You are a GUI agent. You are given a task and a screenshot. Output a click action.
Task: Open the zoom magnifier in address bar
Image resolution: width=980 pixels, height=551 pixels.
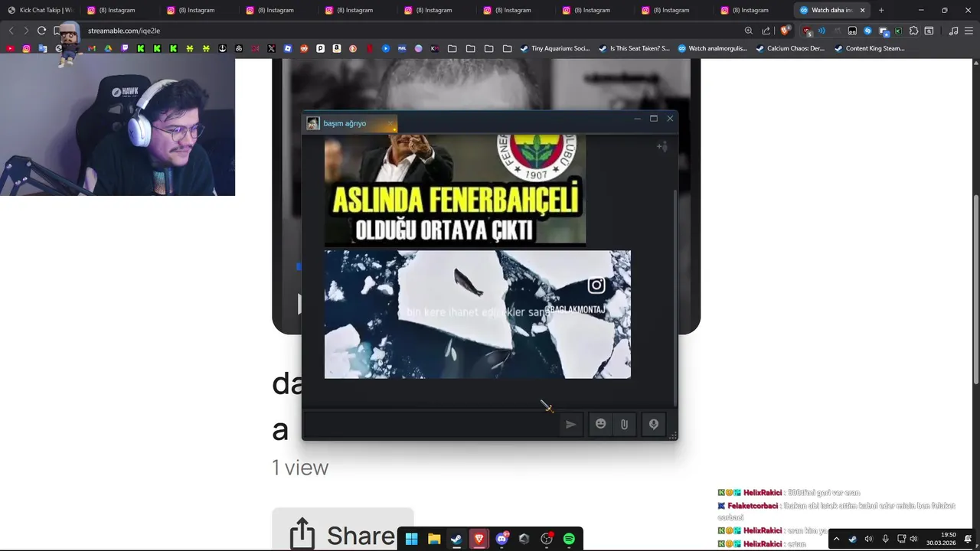pyautogui.click(x=748, y=31)
